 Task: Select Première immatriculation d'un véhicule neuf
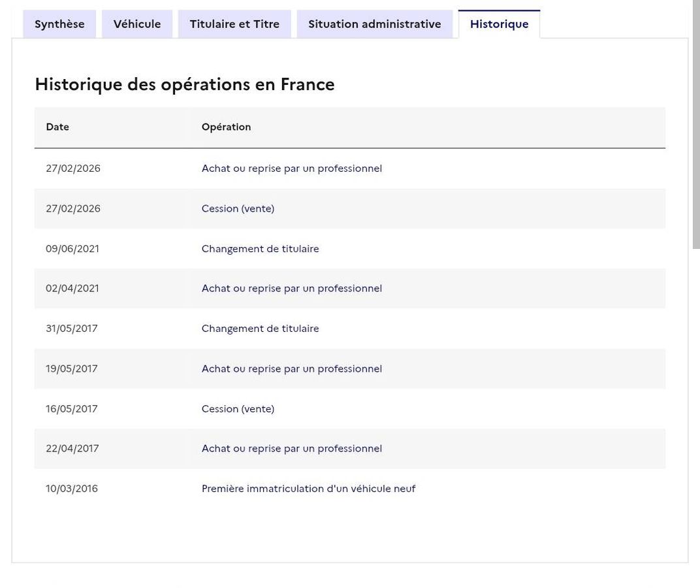pyautogui.click(x=308, y=489)
